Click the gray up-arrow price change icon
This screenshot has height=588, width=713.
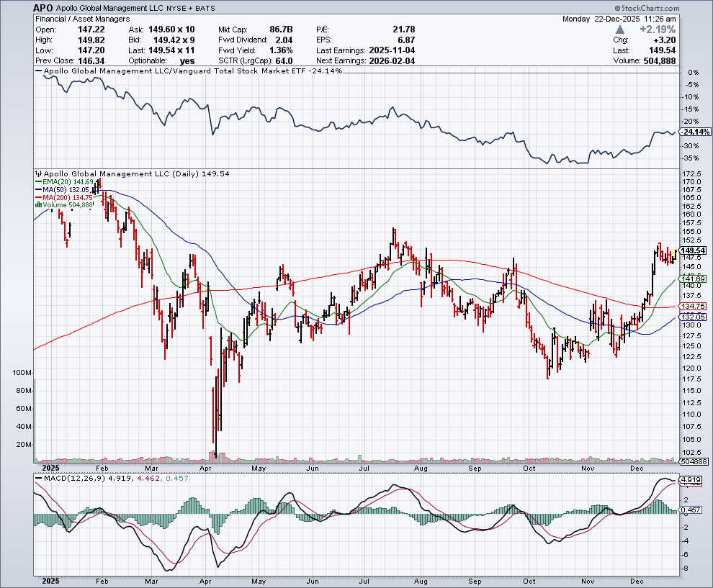click(x=619, y=30)
